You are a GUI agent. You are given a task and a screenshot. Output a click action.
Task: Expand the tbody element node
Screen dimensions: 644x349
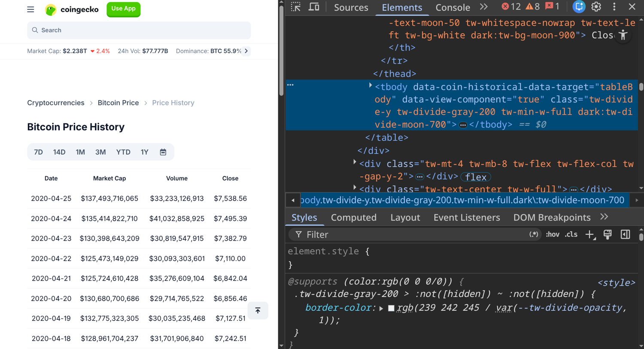pos(371,86)
